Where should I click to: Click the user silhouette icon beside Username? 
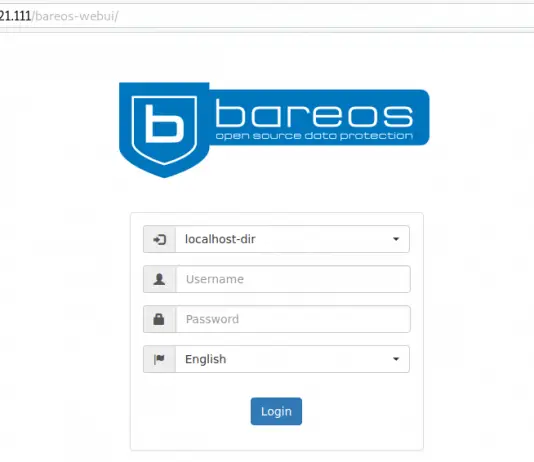pyautogui.click(x=159, y=279)
